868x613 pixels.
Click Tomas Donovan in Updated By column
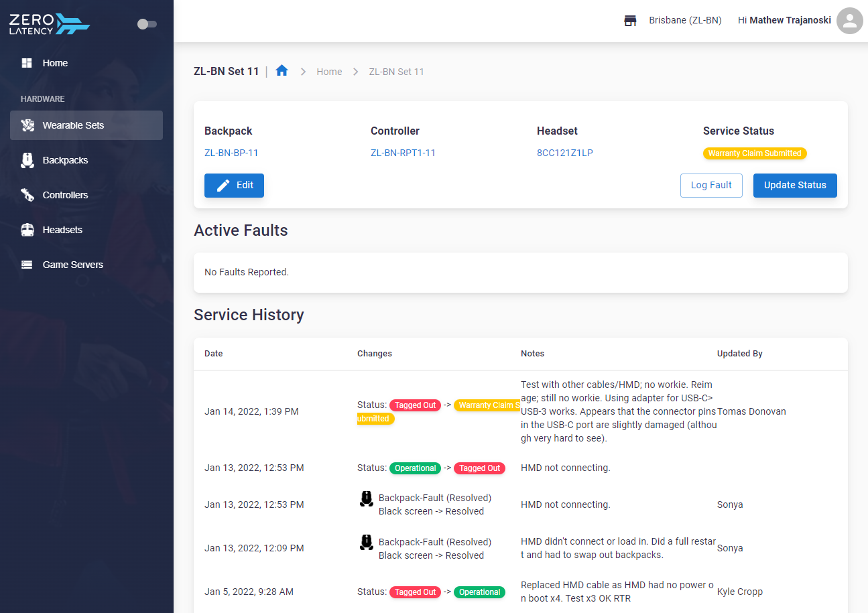(751, 411)
